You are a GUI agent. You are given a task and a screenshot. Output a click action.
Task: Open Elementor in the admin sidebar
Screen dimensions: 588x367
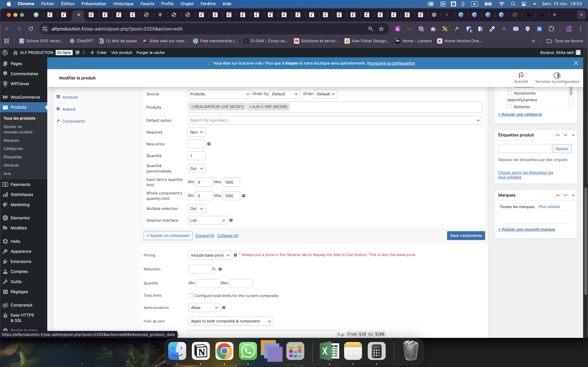tap(20, 218)
